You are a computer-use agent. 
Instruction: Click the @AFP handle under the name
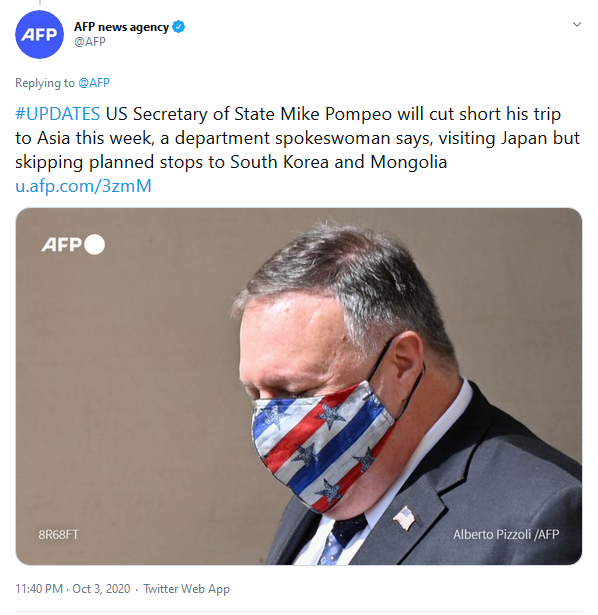click(90, 42)
